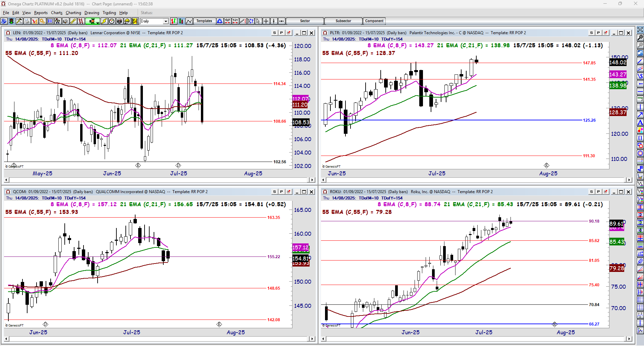Toggle the P button on QCOM chart
The height and width of the screenshot is (346, 644).
281,192
